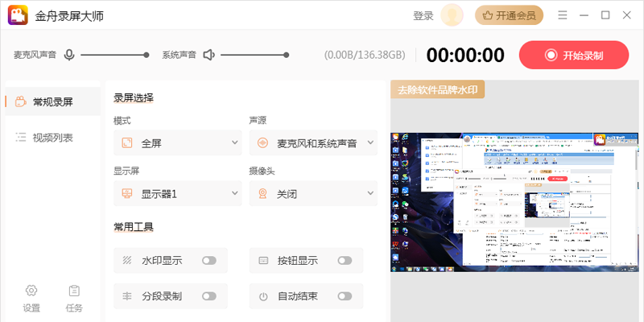Screen dimensions: 644x322
Task: Click the webcam icon beside 关闭
Action: [263, 193]
